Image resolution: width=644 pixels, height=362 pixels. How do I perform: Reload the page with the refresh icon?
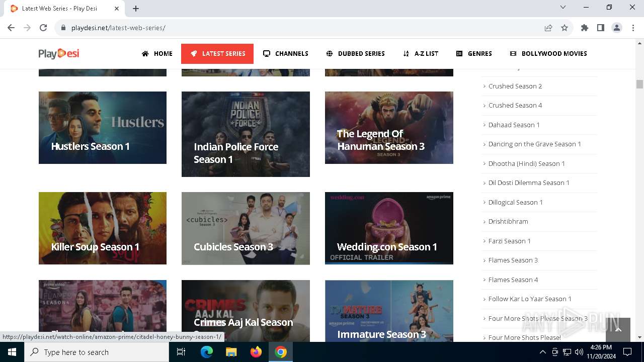(43, 28)
